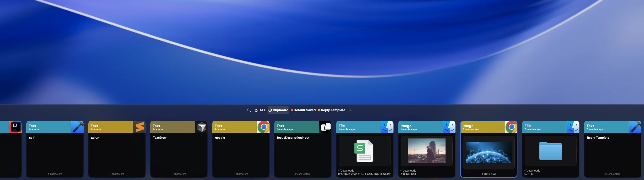644x180 pixels.
Task: Click the '6 characters' count label
Action: point(241,174)
